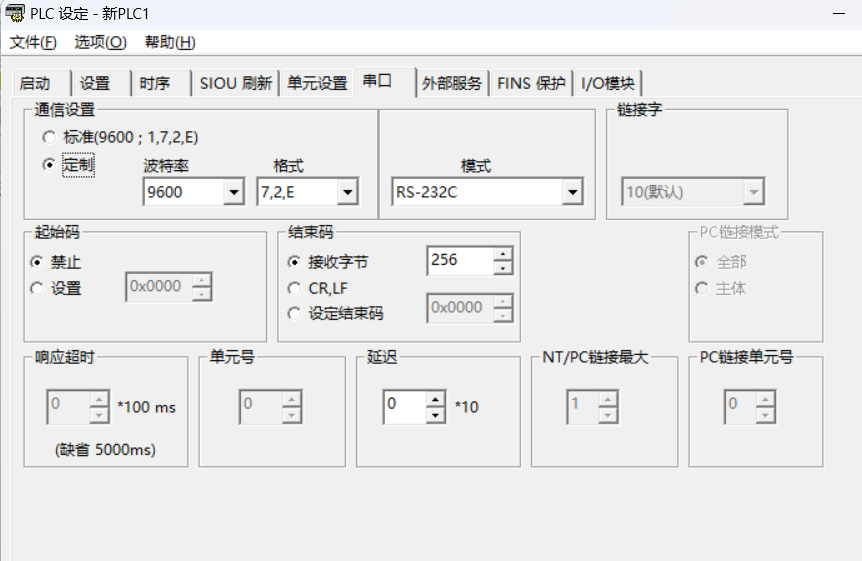The height and width of the screenshot is (561, 862).
Task: Open the 格式 format dropdown showing 7,2,E
Action: (x=347, y=192)
